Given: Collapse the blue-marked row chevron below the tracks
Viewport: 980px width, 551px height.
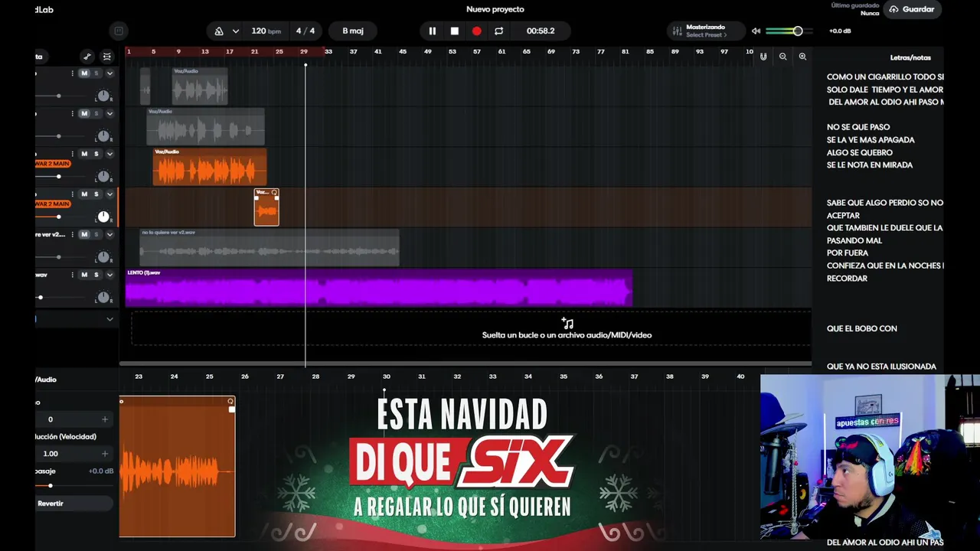Looking at the screenshot, I should (109, 319).
